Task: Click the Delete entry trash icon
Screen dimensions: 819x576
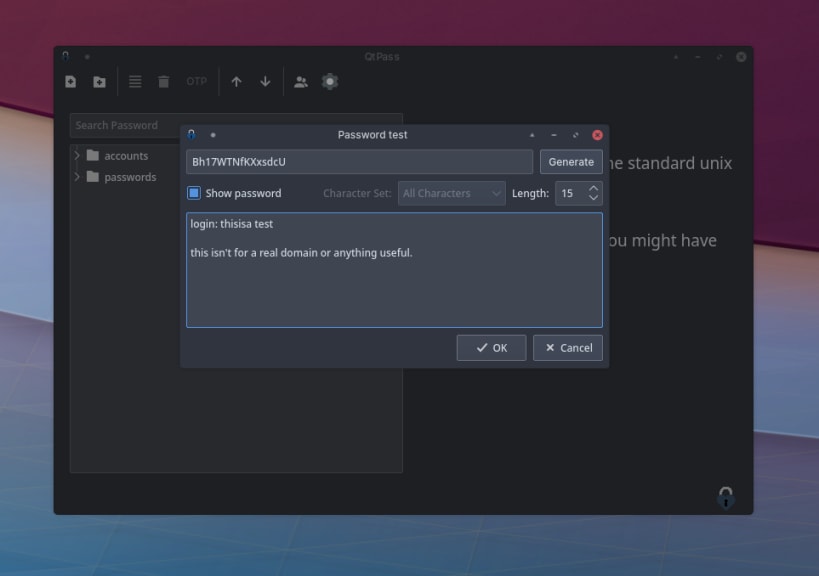Action: point(163,81)
